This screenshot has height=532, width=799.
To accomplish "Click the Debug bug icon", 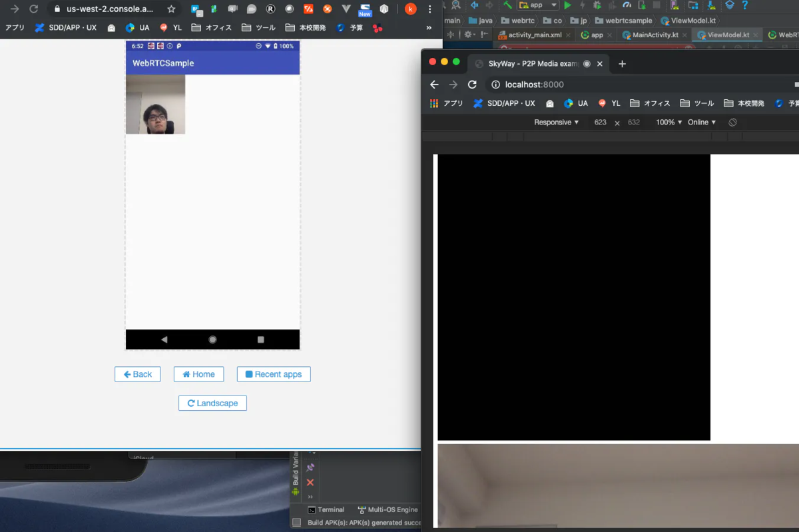I will (x=597, y=5).
